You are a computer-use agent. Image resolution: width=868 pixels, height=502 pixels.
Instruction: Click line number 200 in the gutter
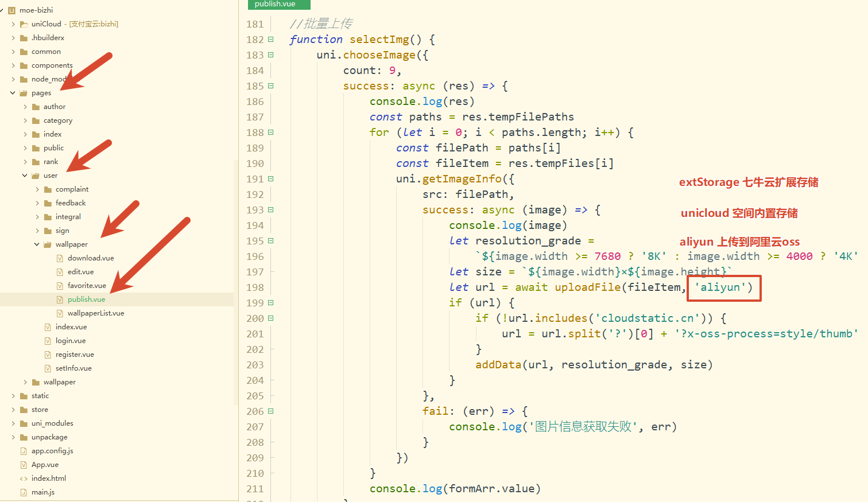coord(255,318)
